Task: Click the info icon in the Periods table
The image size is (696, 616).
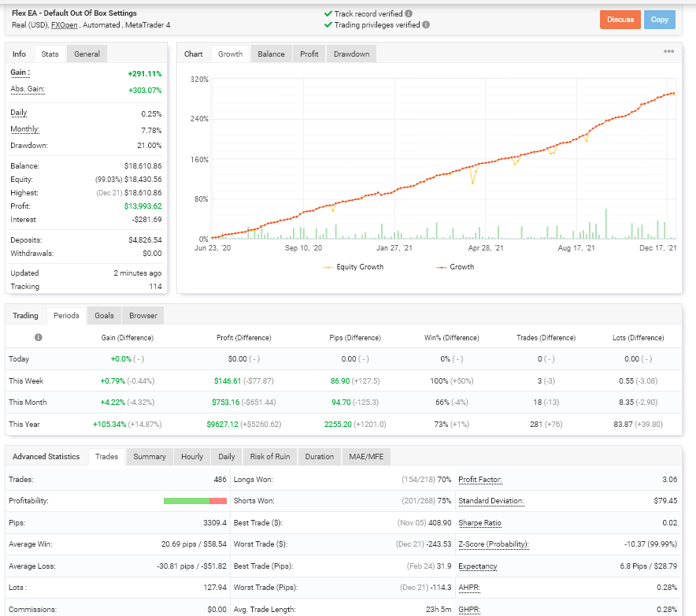Action: pos(38,337)
